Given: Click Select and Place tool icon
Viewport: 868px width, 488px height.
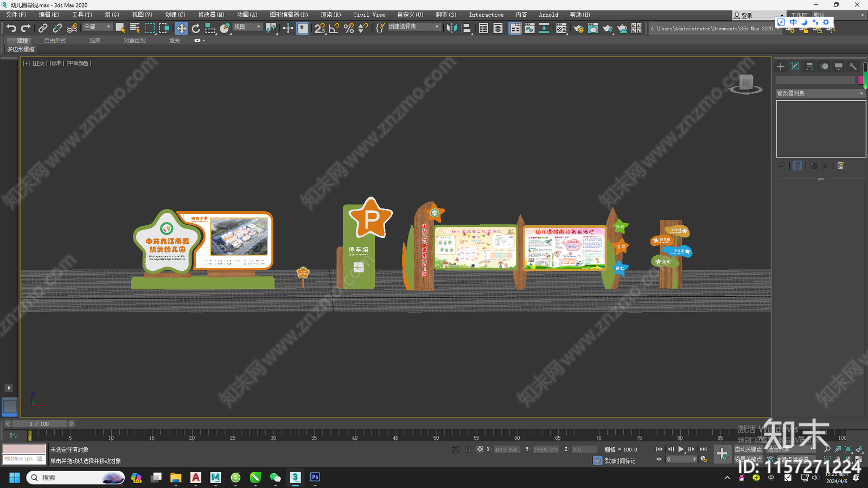Looking at the screenshot, I should pyautogui.click(x=225, y=28).
